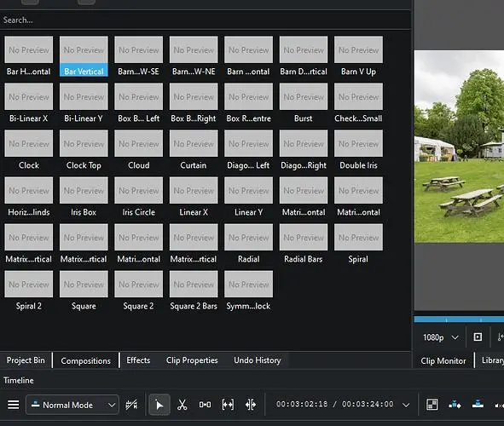
Task: Click the icon right of Normal Mode dropdown
Action: tap(131, 405)
